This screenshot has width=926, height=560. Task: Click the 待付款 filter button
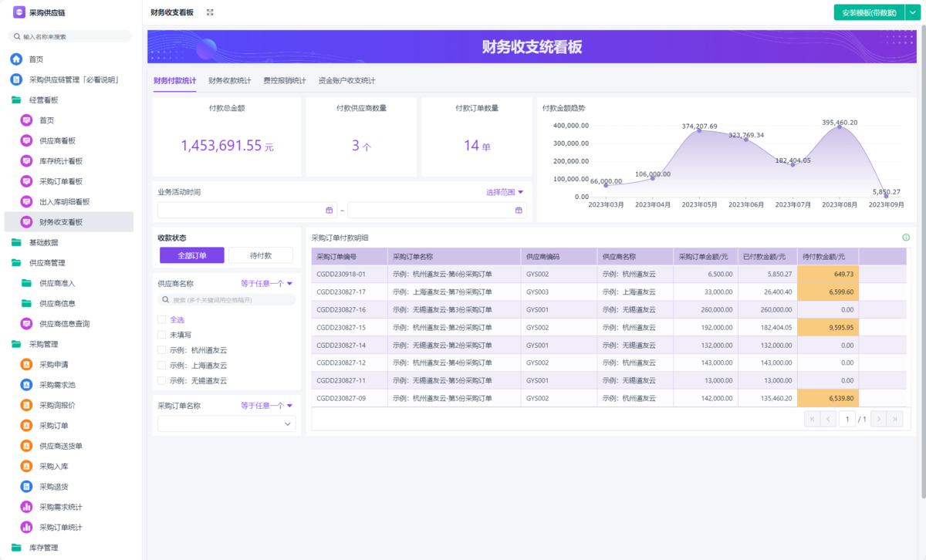tap(260, 255)
